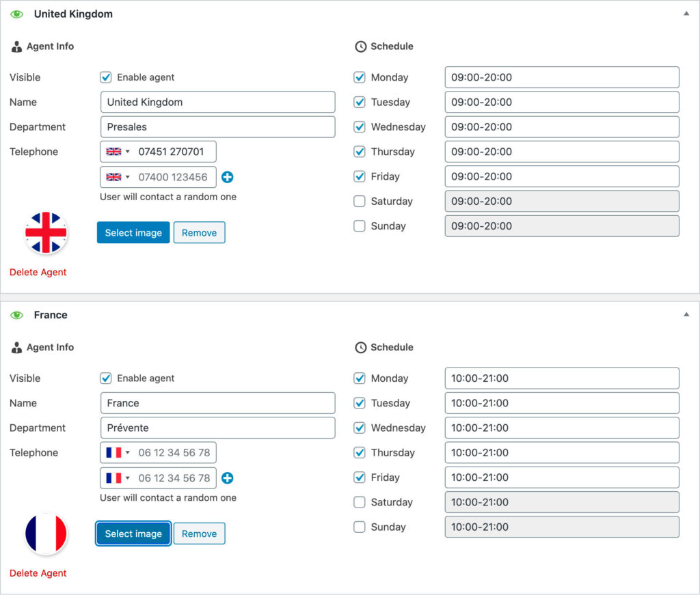This screenshot has width=700, height=595.
Task: Collapse the France agent panel
Action: [x=686, y=314]
